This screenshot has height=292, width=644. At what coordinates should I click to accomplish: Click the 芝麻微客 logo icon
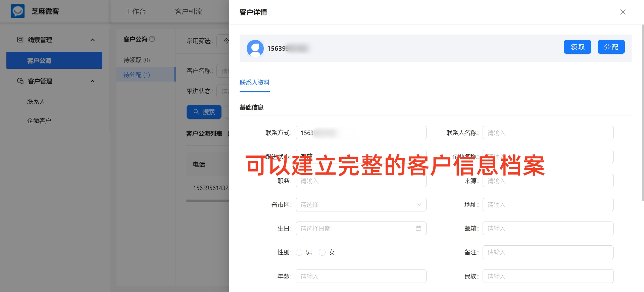coord(17,11)
